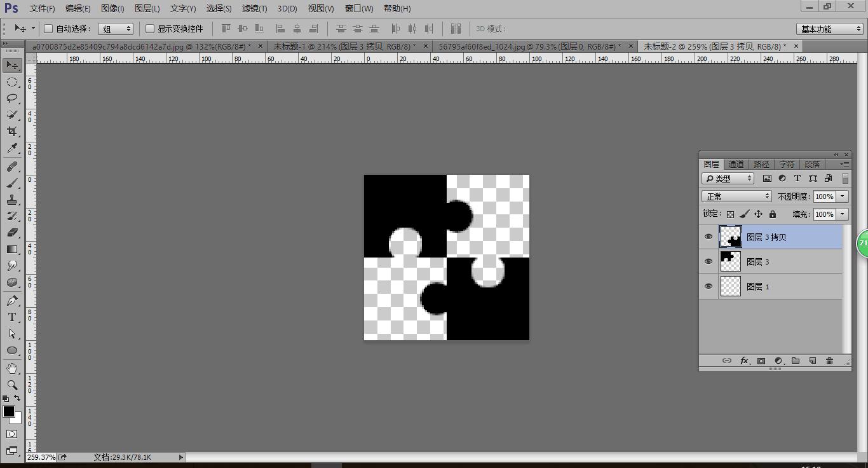Switch to the 通道 panel tab
868x468 pixels.
tap(736, 164)
